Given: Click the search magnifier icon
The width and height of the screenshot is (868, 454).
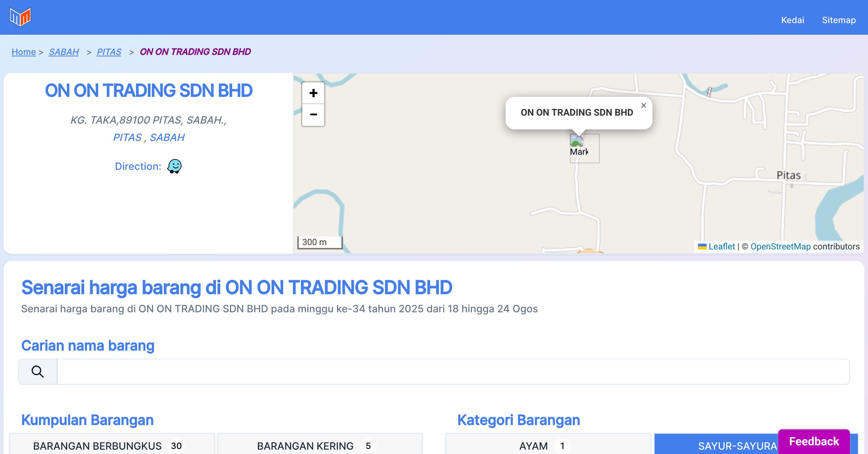Looking at the screenshot, I should [x=38, y=372].
